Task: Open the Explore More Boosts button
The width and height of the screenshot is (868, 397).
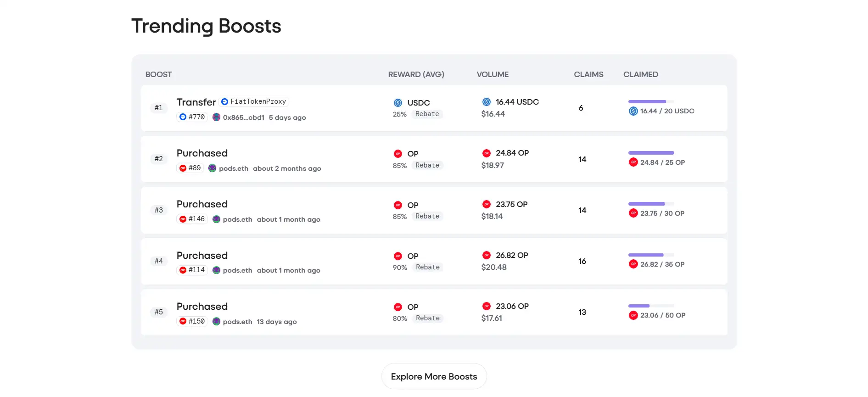Action: point(434,376)
